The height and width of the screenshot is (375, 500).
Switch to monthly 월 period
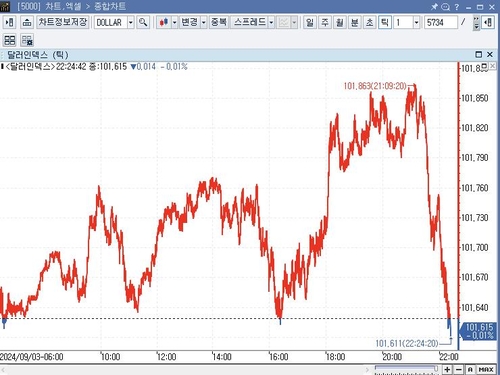340,23
